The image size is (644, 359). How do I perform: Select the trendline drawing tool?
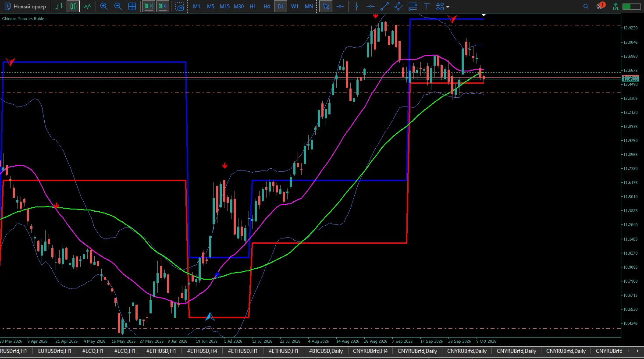tap(384, 7)
